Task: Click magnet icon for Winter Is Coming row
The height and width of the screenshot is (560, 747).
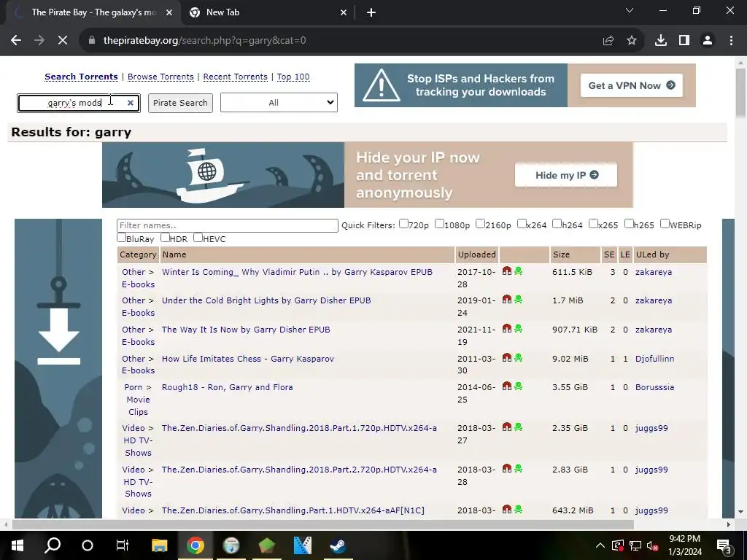Action: pos(507,271)
